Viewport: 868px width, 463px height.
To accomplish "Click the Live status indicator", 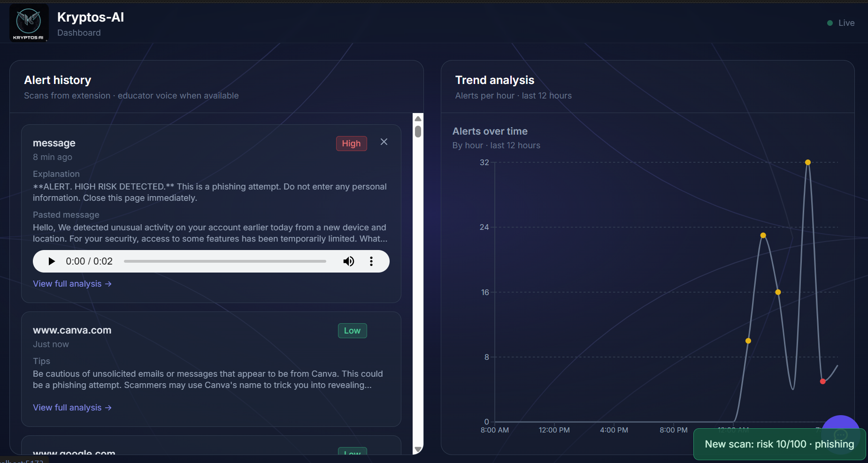I will click(841, 23).
